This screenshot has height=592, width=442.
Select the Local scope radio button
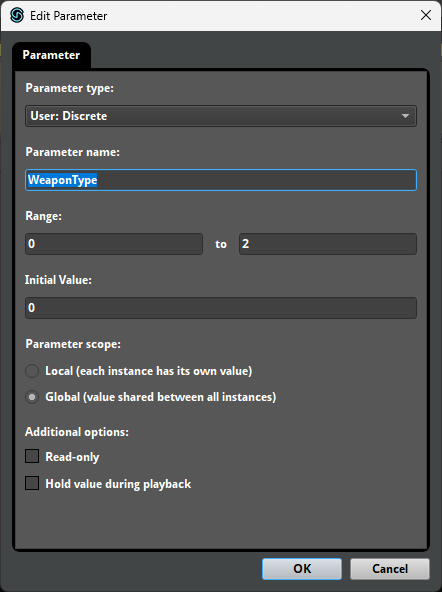[32, 371]
